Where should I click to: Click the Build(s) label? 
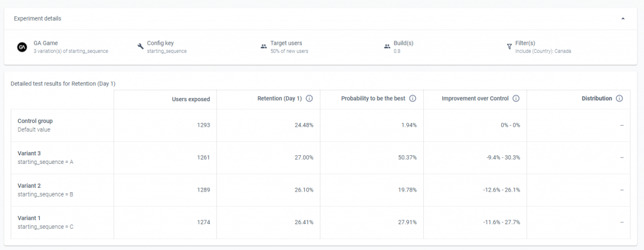click(x=403, y=43)
